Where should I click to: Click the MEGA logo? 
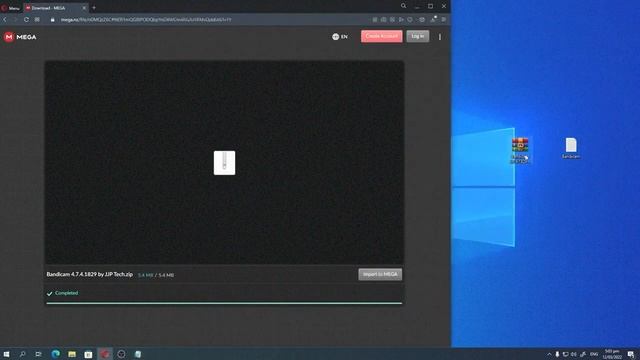(x=20, y=37)
